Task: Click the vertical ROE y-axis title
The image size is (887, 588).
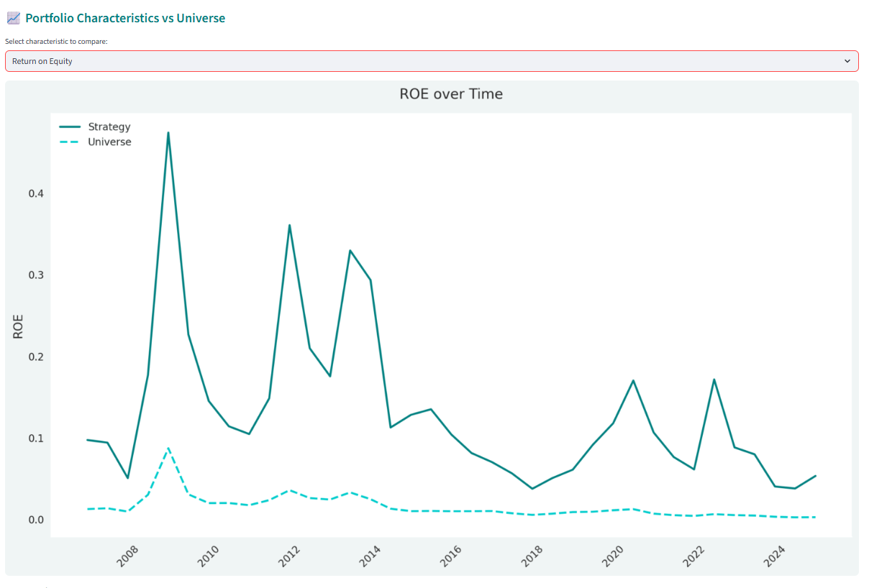Action: (19, 326)
